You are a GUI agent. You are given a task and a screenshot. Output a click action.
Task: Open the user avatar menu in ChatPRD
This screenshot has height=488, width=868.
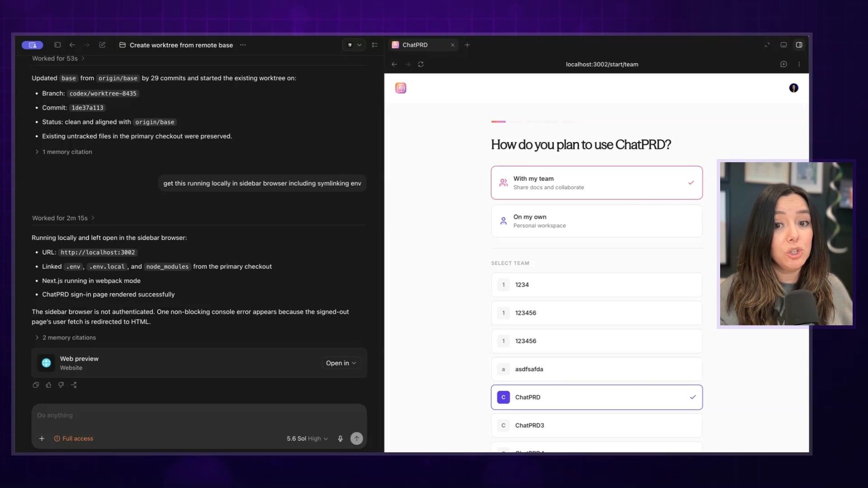pos(793,88)
